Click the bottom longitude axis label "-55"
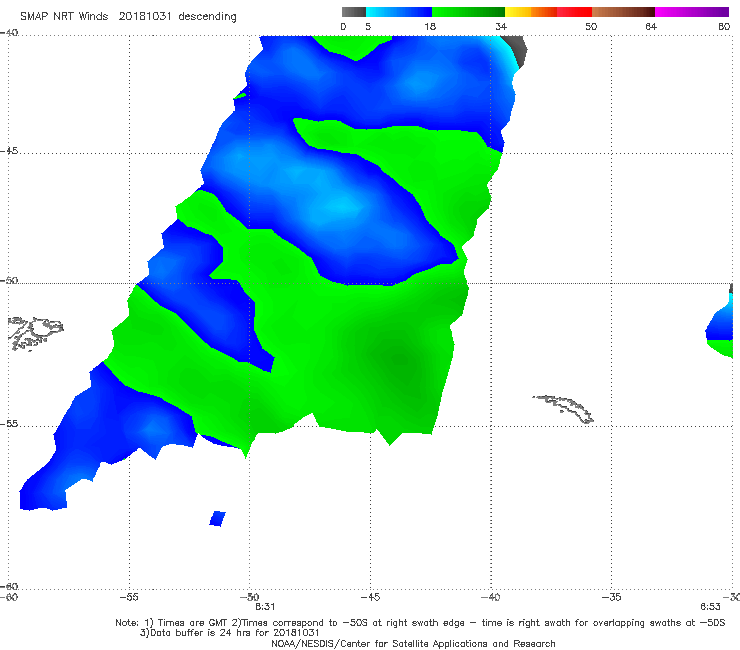740x650 pixels. click(129, 598)
